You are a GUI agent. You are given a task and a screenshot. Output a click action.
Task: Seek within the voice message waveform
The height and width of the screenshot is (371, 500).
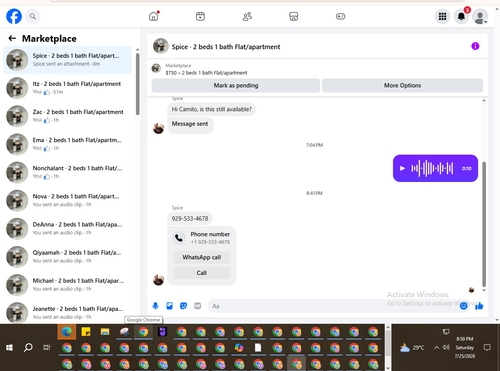[x=432, y=168]
